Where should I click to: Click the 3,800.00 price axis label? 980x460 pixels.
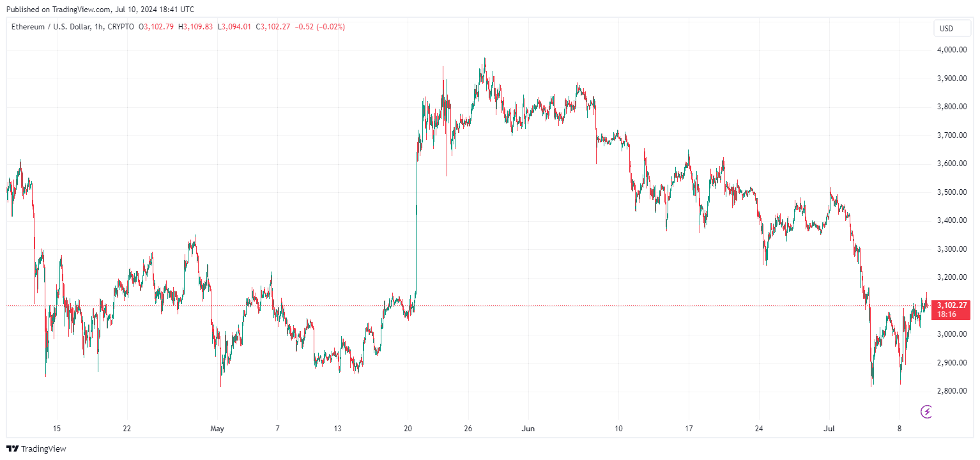[x=951, y=107]
